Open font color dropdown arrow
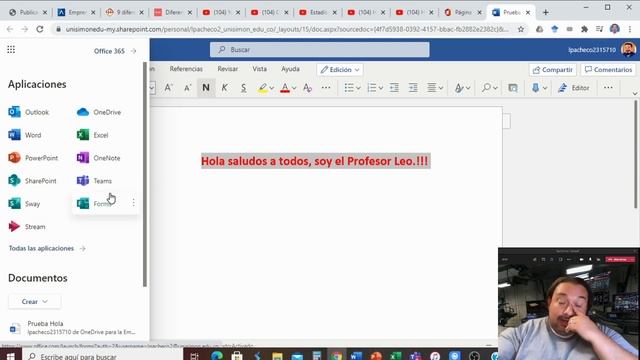 (x=294, y=88)
